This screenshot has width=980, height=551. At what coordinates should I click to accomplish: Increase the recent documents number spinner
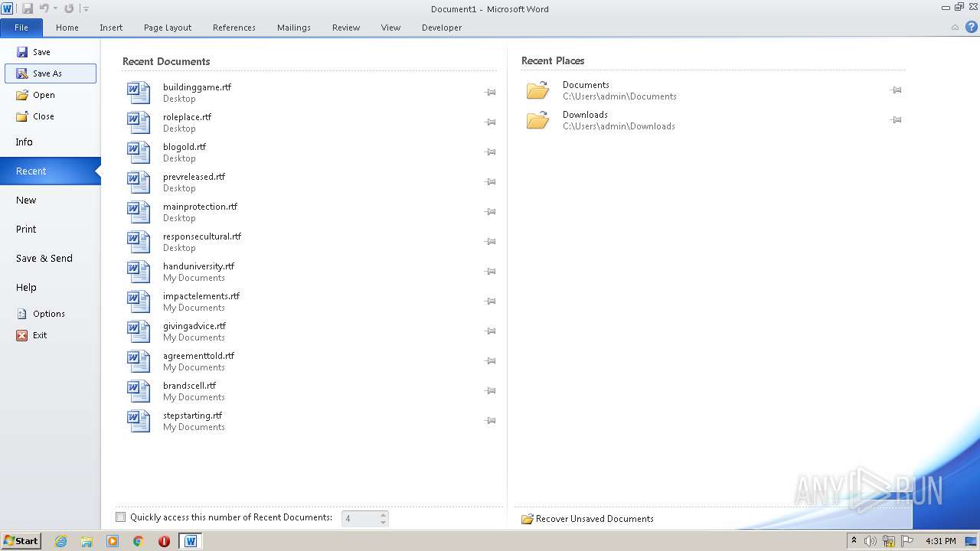tap(384, 514)
